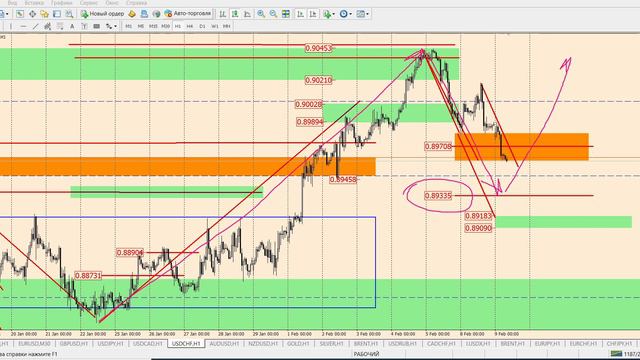
Task: Click the Новый ордер button
Action: [x=102, y=14]
